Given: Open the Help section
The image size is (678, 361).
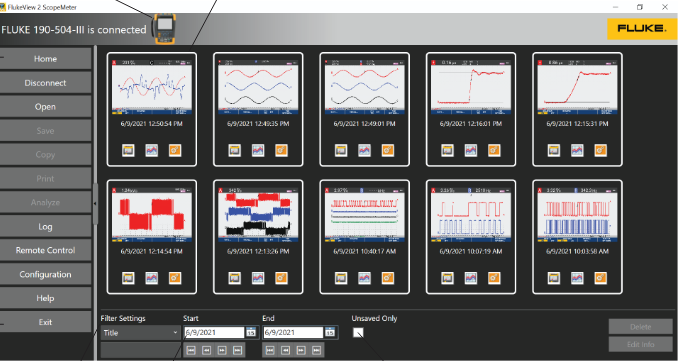Looking at the screenshot, I should pos(45,298).
